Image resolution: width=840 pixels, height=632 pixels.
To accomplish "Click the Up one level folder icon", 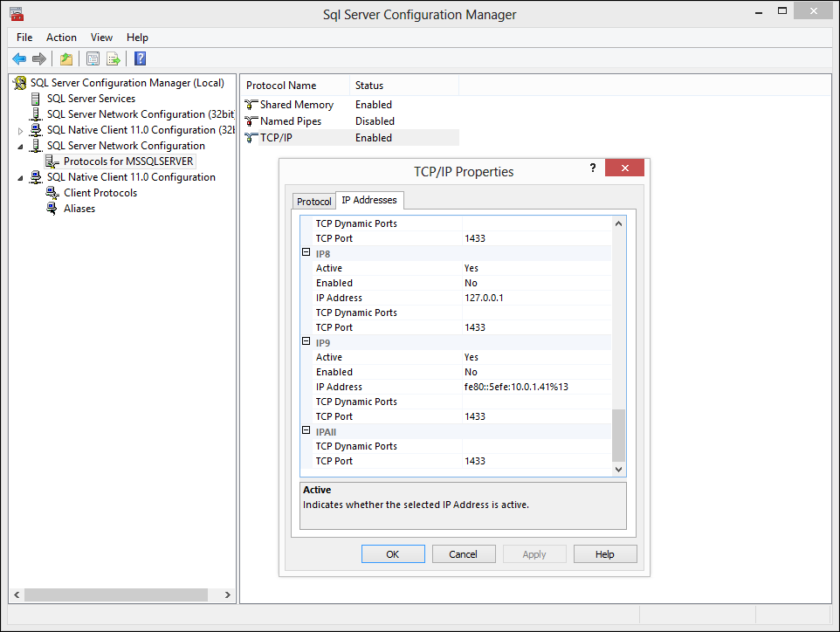I will (x=65, y=58).
